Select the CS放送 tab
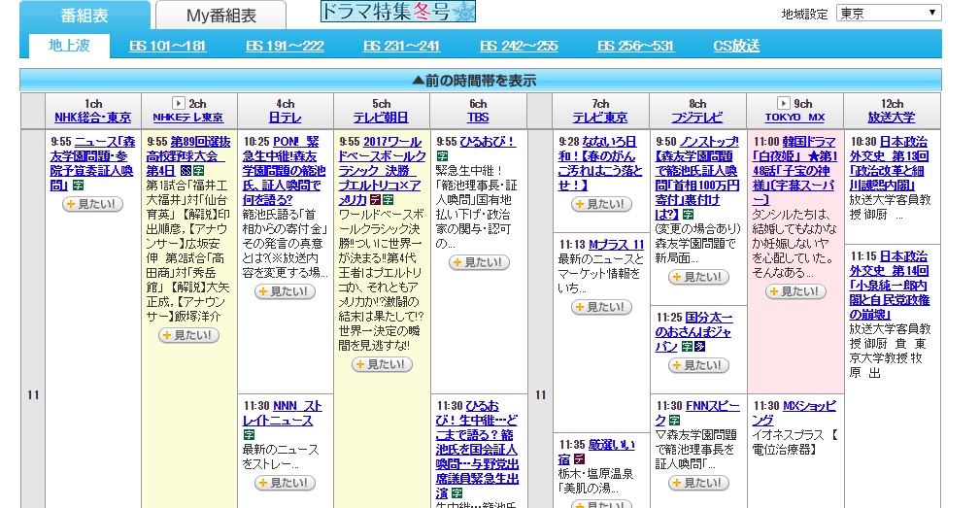Viewport: 980px width, 508px height. 736,46
